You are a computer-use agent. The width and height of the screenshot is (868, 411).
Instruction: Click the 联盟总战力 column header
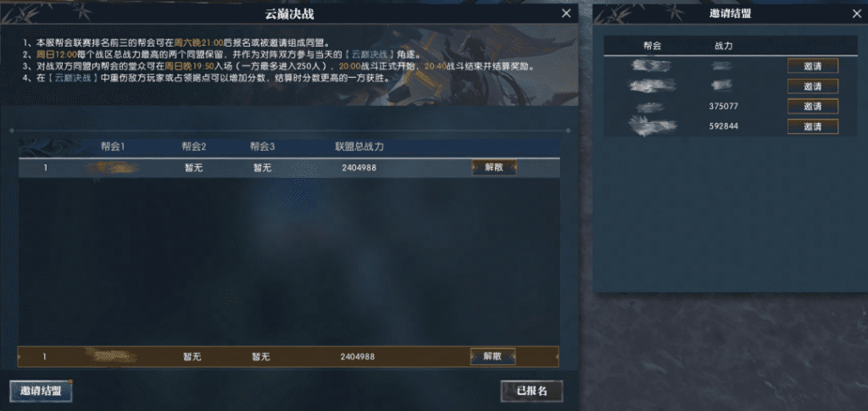click(x=359, y=147)
